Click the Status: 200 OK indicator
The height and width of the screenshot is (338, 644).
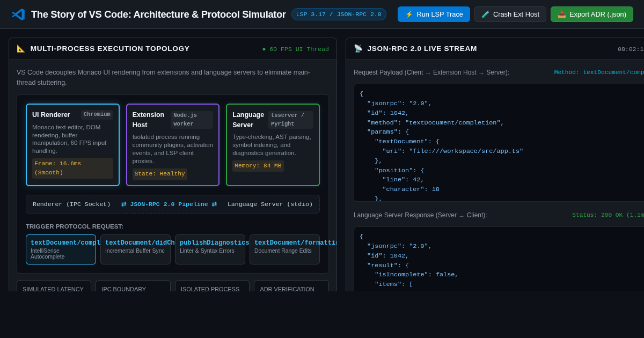point(608,215)
